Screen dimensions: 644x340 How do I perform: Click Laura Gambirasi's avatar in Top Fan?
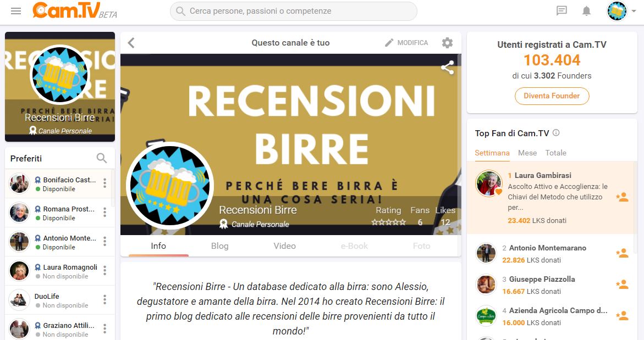coord(489,183)
